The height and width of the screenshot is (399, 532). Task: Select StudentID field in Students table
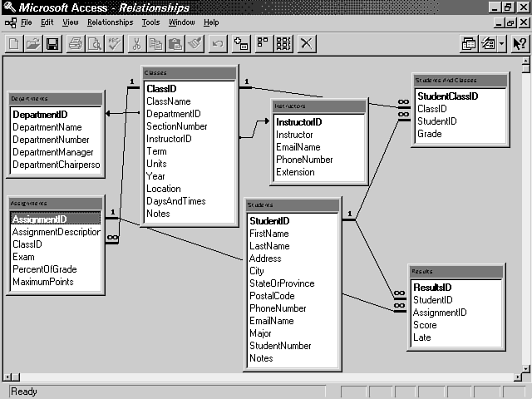[x=269, y=221]
